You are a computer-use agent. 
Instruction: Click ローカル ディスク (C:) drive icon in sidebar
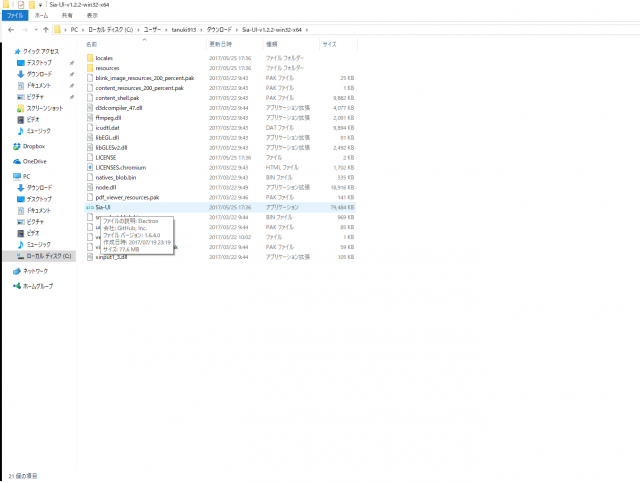click(x=20, y=256)
